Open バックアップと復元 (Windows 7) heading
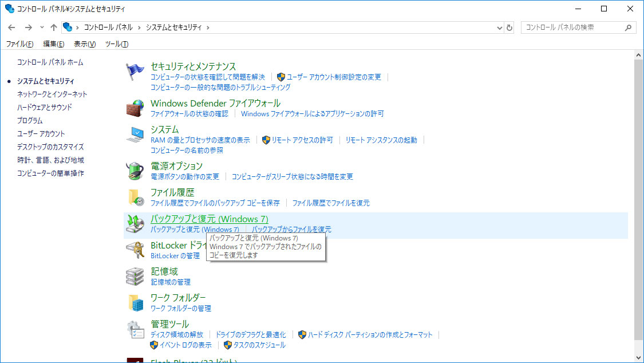The height and width of the screenshot is (363, 644). (210, 219)
